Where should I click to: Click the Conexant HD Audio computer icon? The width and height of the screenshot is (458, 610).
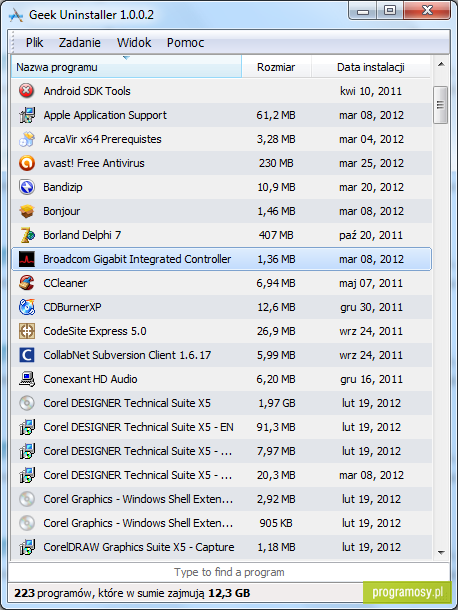click(27, 379)
